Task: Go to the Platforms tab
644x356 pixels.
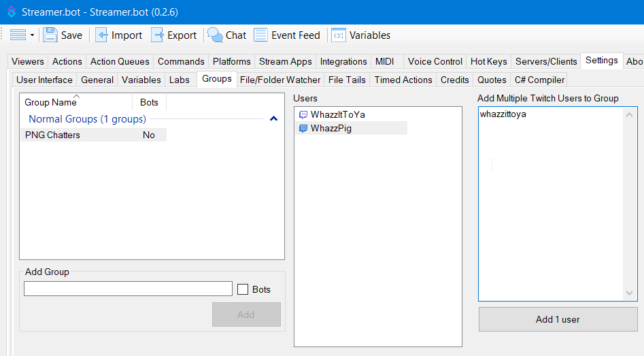Action: pos(232,61)
